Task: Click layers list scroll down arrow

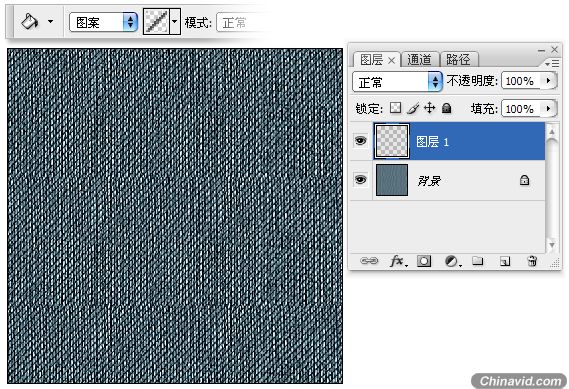Action: tap(552, 245)
